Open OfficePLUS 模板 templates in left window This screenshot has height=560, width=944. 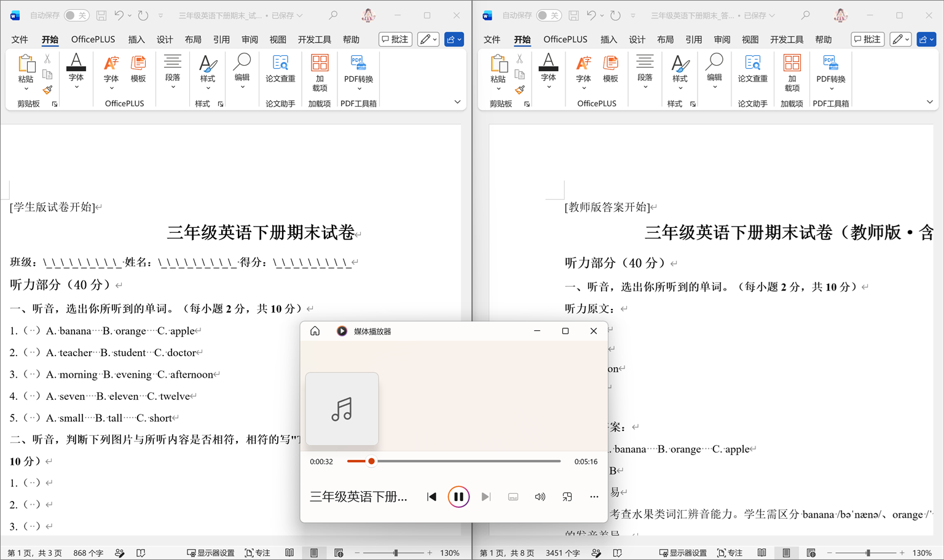pos(138,69)
